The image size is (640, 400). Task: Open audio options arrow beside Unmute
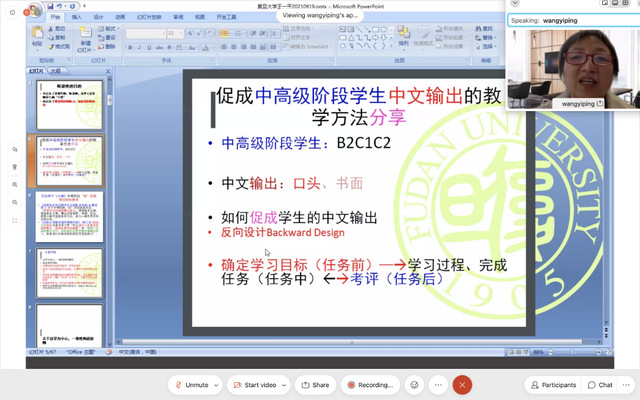(x=216, y=385)
